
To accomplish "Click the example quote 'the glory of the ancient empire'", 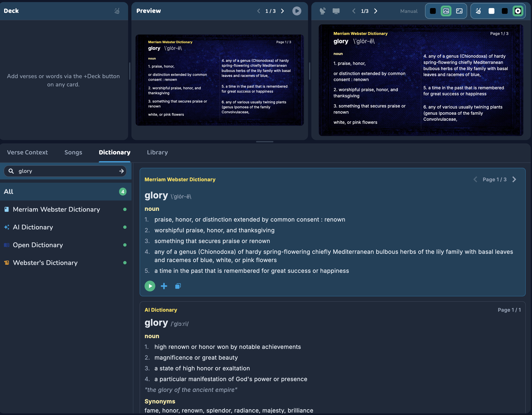I will [191, 390].
